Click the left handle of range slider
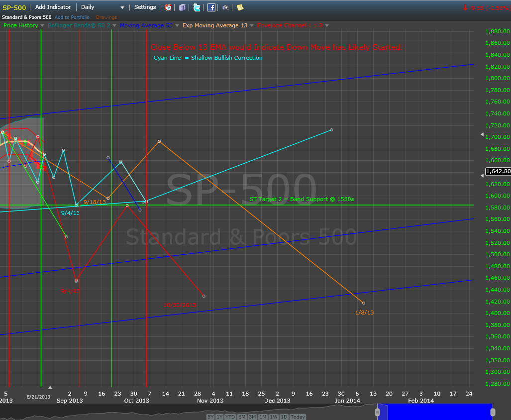 377,412
